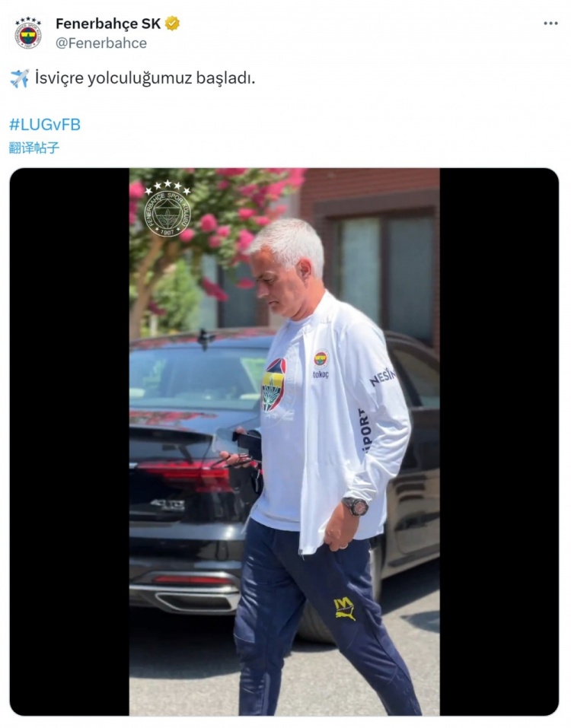
Task: Click 翻译帖子 to translate the post
Action: [x=34, y=148]
